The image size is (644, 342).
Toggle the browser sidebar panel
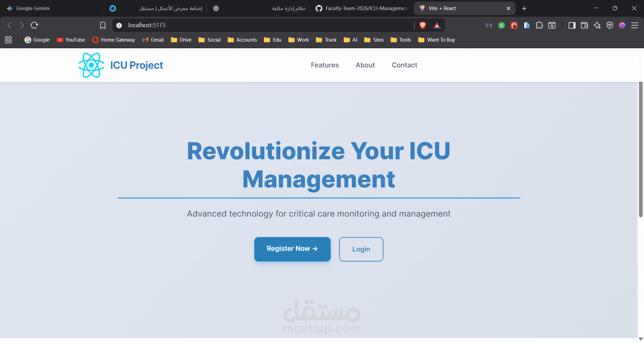click(572, 25)
